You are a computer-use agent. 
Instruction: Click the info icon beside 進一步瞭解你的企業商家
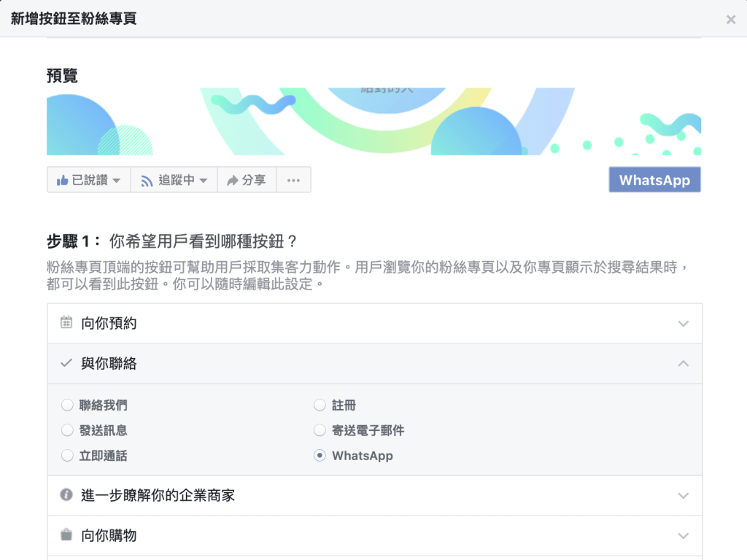click(x=66, y=495)
